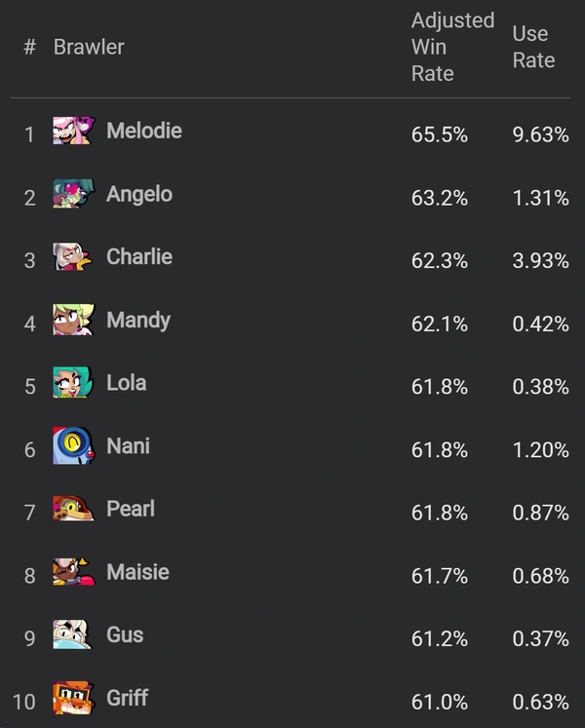Viewport: 585px width, 728px height.
Task: Open Griff's portrait icon
Action: [x=73, y=698]
